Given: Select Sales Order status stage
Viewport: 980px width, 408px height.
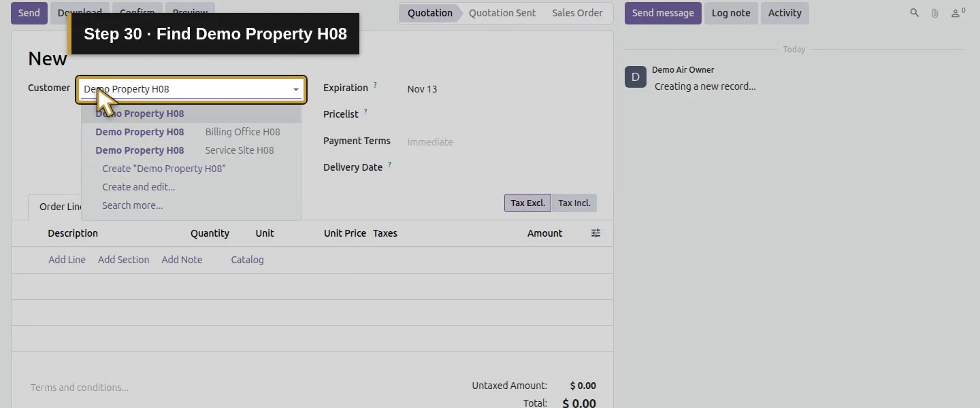Looking at the screenshot, I should pyautogui.click(x=577, y=13).
